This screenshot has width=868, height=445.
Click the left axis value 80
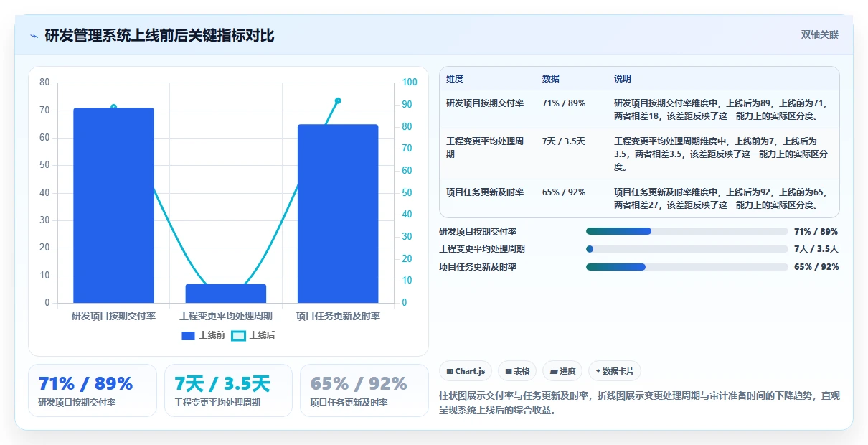pos(44,83)
